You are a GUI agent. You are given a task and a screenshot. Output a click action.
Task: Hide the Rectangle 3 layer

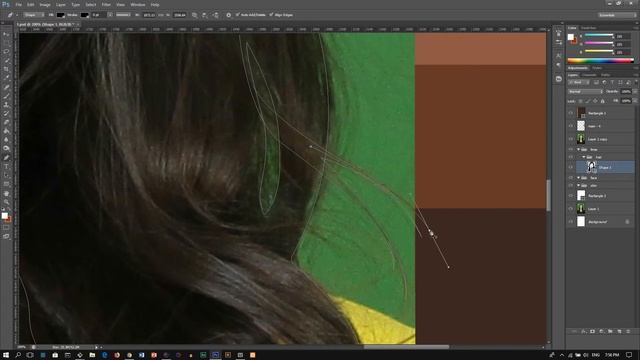[571, 113]
